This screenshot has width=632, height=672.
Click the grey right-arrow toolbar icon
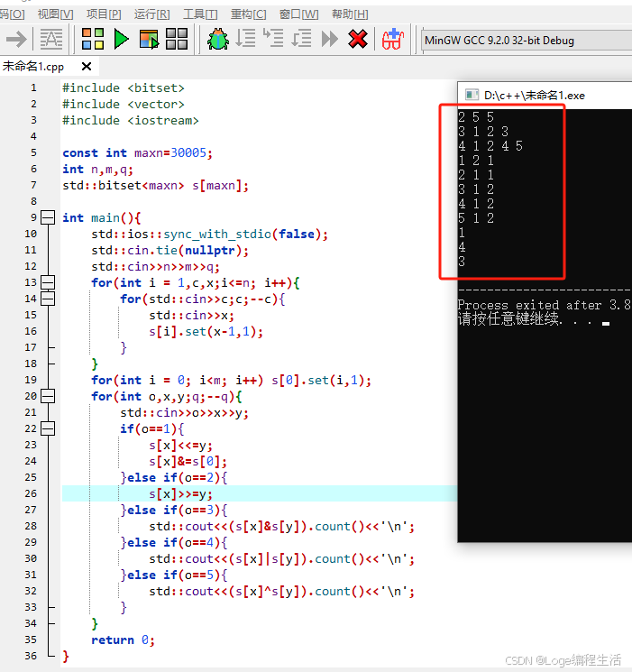click(17, 40)
